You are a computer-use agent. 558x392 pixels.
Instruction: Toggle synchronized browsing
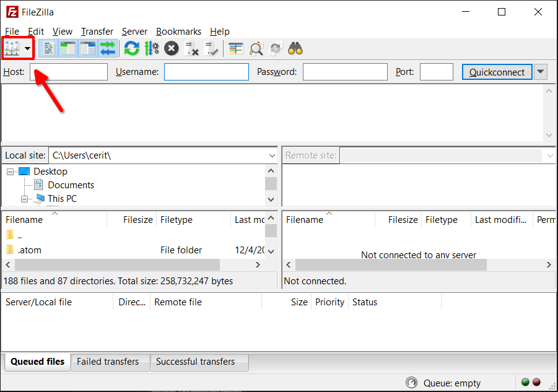(x=276, y=48)
